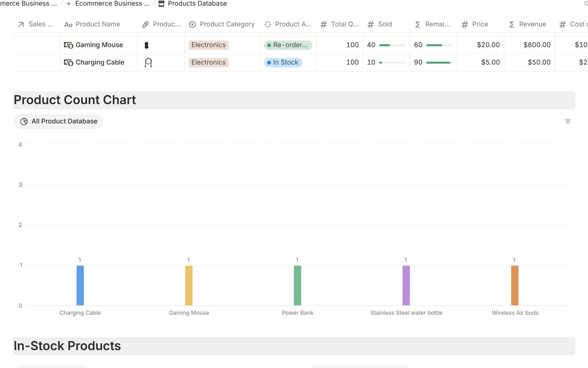Open the Product Name column header menu
The image size is (588, 368).
(x=99, y=24)
